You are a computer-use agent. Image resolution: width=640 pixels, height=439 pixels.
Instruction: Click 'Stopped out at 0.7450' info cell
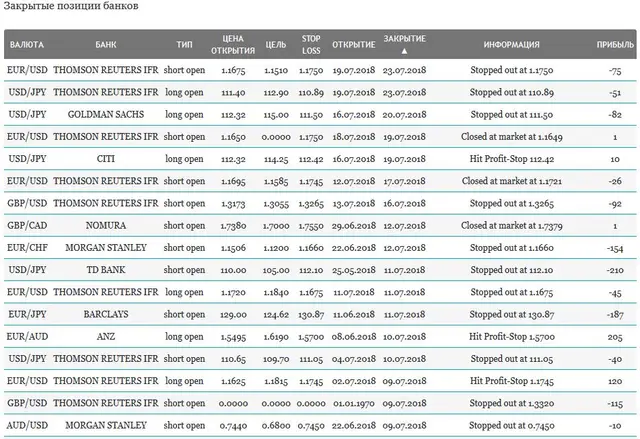pos(511,425)
